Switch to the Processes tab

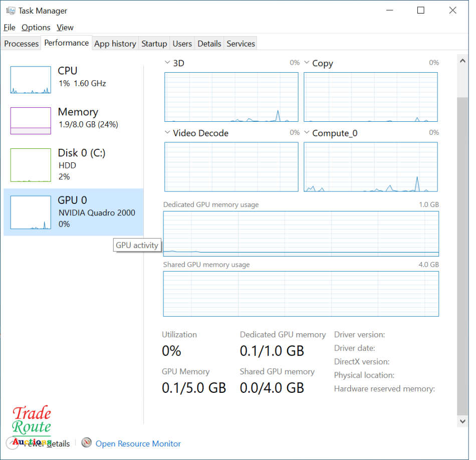tap(21, 44)
